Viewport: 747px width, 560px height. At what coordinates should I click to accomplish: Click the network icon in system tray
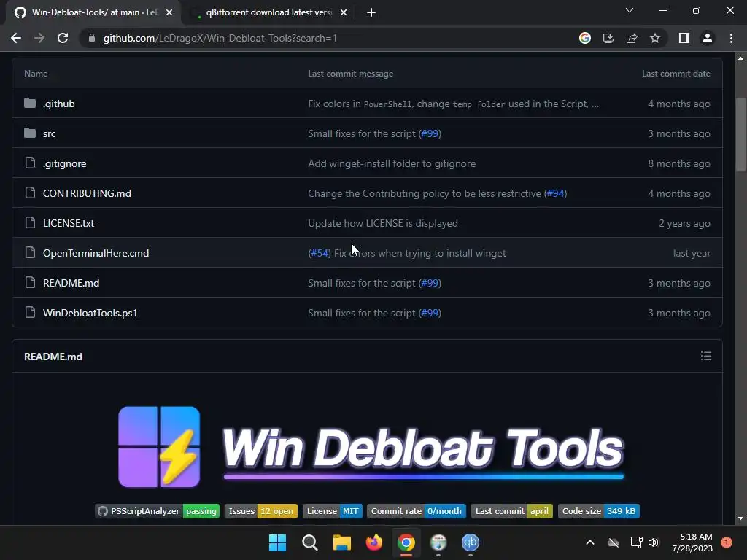pos(636,542)
